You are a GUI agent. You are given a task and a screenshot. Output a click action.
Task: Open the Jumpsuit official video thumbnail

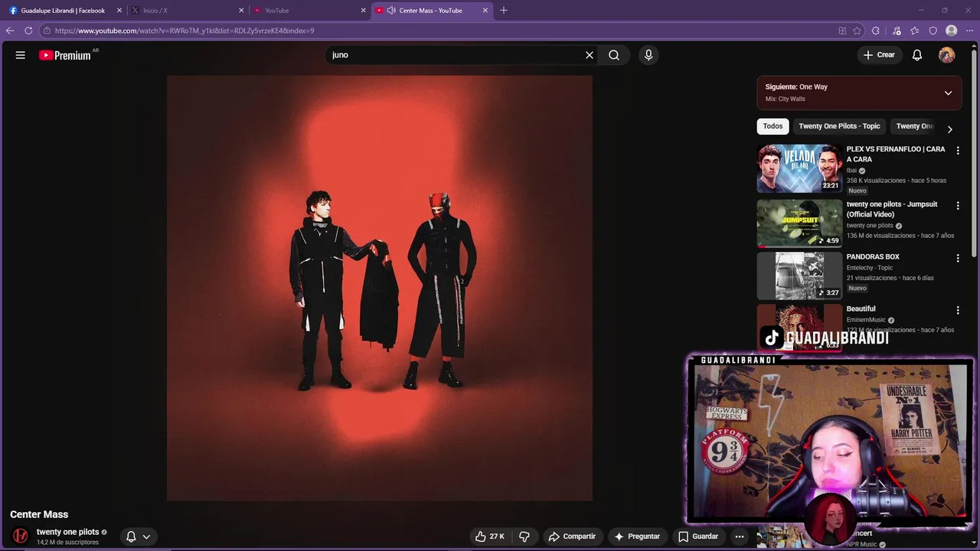click(799, 223)
